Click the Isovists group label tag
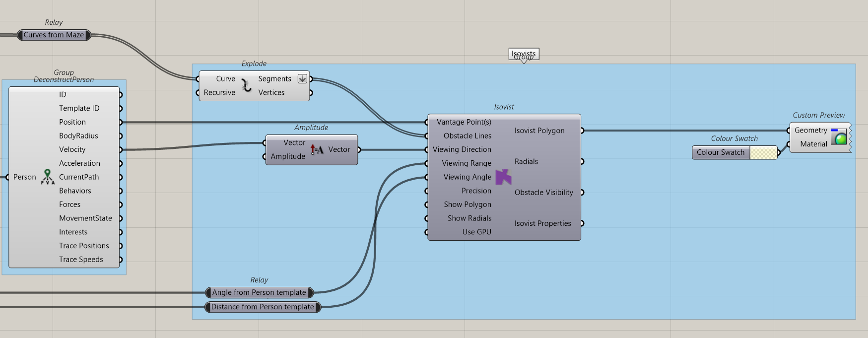Viewport: 868px width, 338px height. pos(524,54)
